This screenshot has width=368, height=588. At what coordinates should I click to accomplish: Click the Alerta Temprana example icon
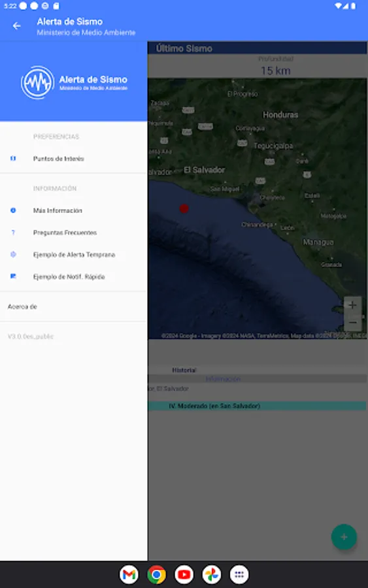point(13,255)
